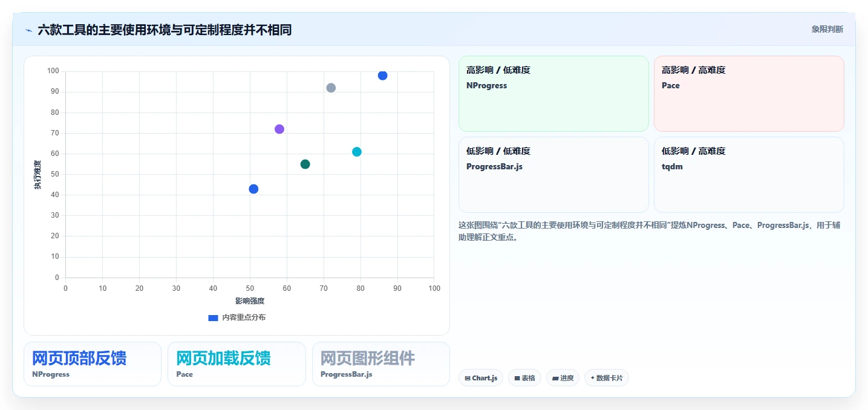Click the 执行难度 y-axis title
868x410 pixels.
(x=38, y=175)
